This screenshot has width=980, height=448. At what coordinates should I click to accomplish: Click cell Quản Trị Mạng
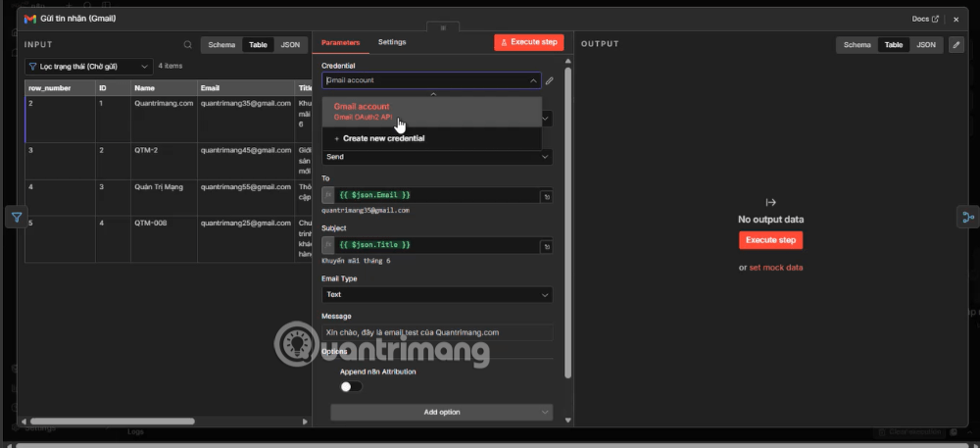(159, 187)
